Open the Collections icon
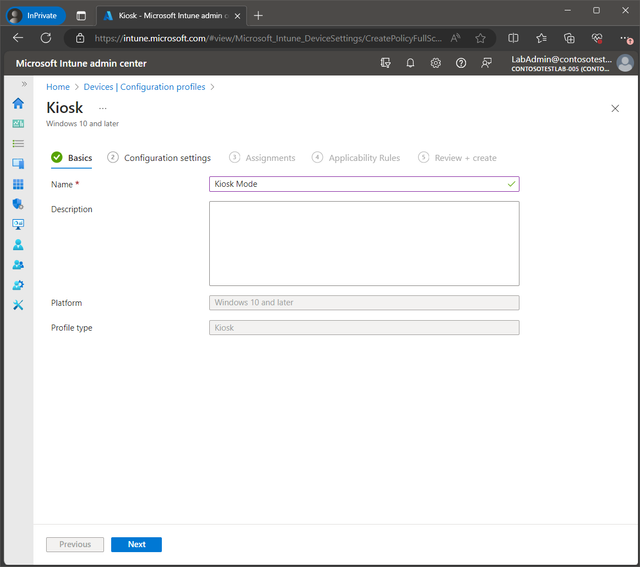 569,38
